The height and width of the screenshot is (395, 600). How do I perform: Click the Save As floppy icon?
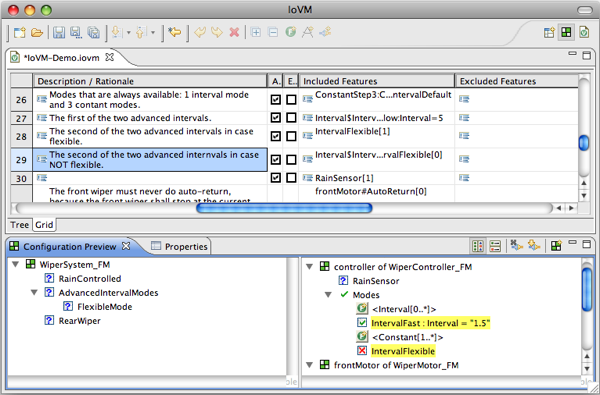(x=76, y=33)
